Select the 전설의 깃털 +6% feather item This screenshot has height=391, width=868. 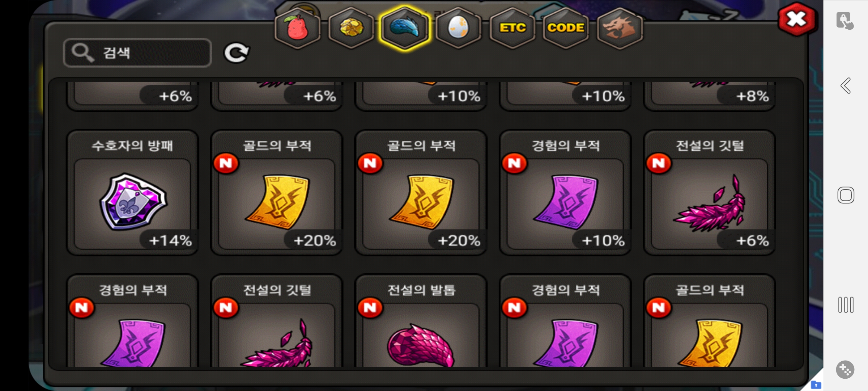(710, 193)
